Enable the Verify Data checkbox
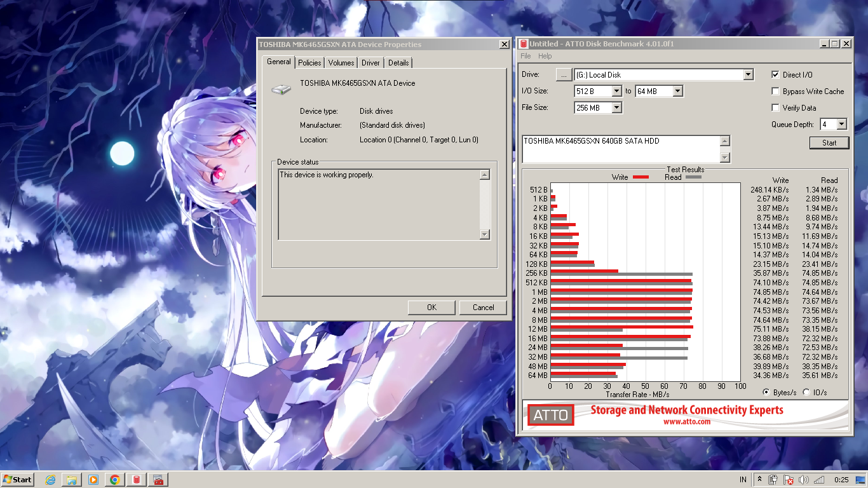The height and width of the screenshot is (488, 868). [x=775, y=108]
